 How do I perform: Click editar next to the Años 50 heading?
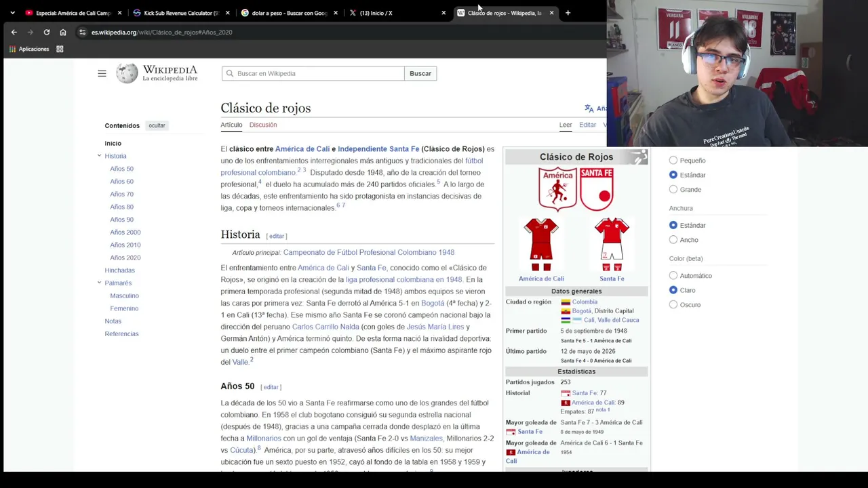271,387
